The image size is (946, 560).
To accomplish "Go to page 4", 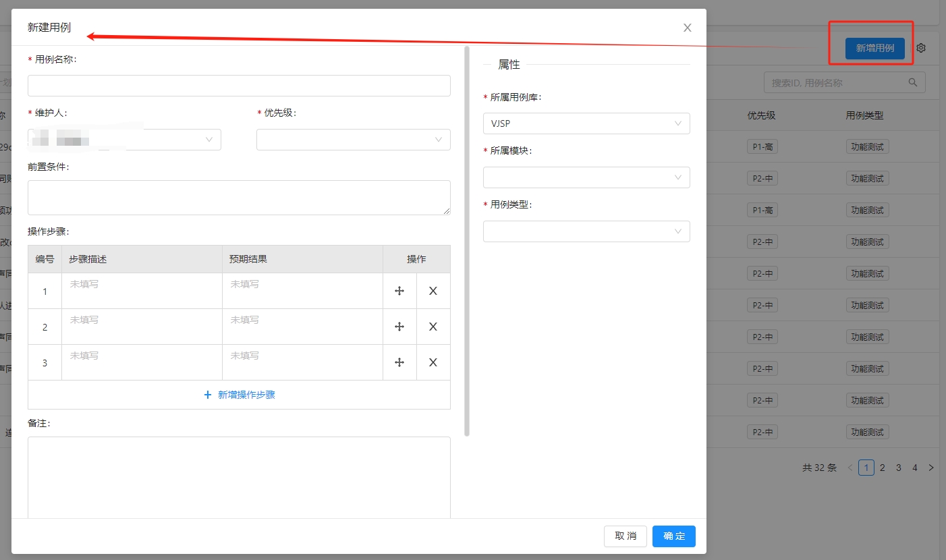I will coord(915,468).
